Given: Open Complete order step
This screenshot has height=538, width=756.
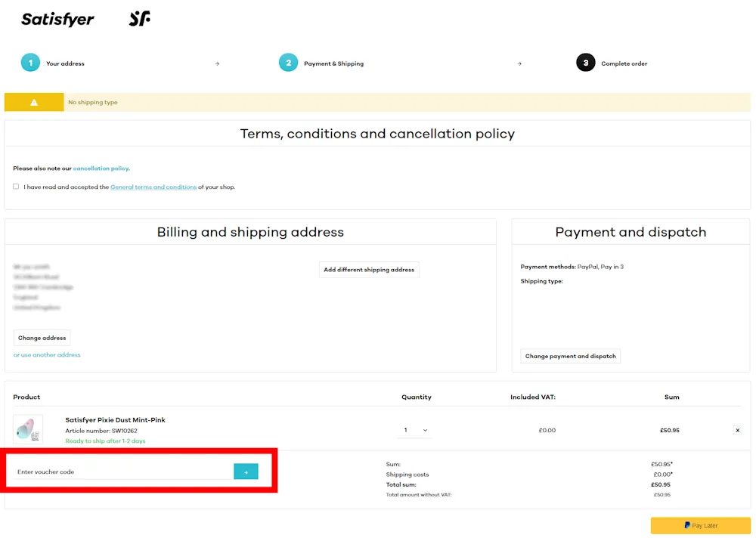Looking at the screenshot, I should (x=624, y=63).
